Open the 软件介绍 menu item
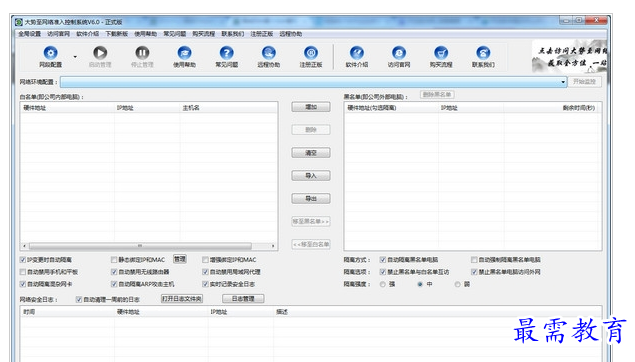635x362 pixels. pyautogui.click(x=87, y=34)
